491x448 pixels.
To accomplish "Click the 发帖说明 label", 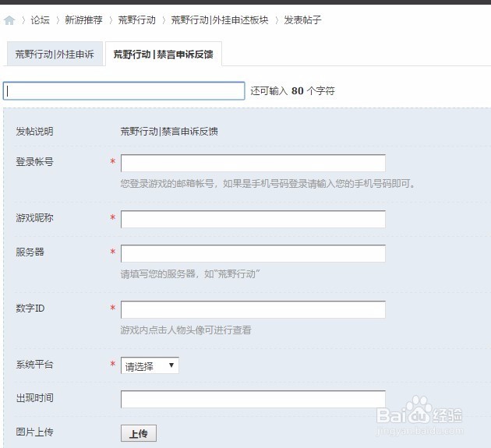I will click(x=34, y=131).
